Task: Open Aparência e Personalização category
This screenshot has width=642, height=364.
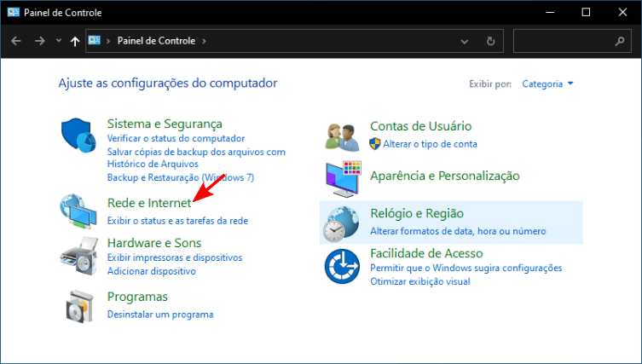Action: click(445, 176)
